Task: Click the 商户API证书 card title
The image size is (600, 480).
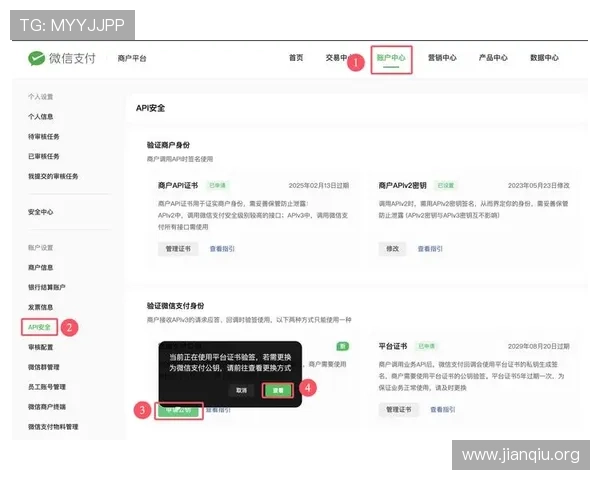Action: tap(178, 186)
